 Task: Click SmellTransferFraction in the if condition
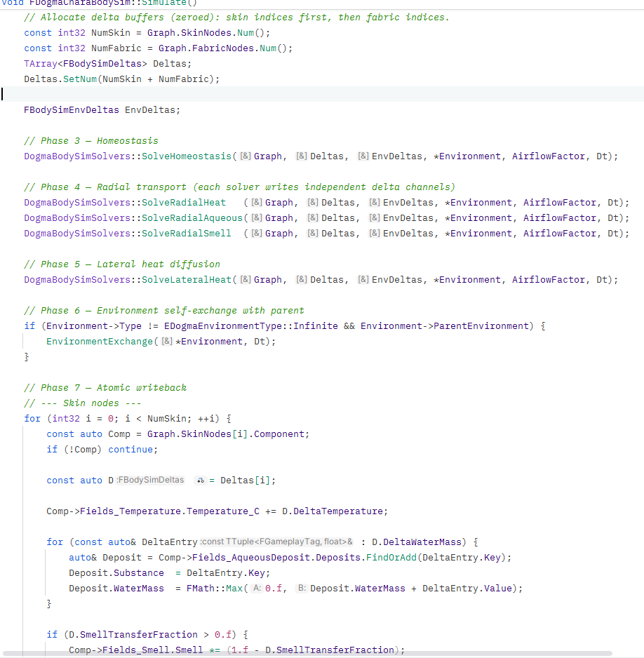(139, 634)
